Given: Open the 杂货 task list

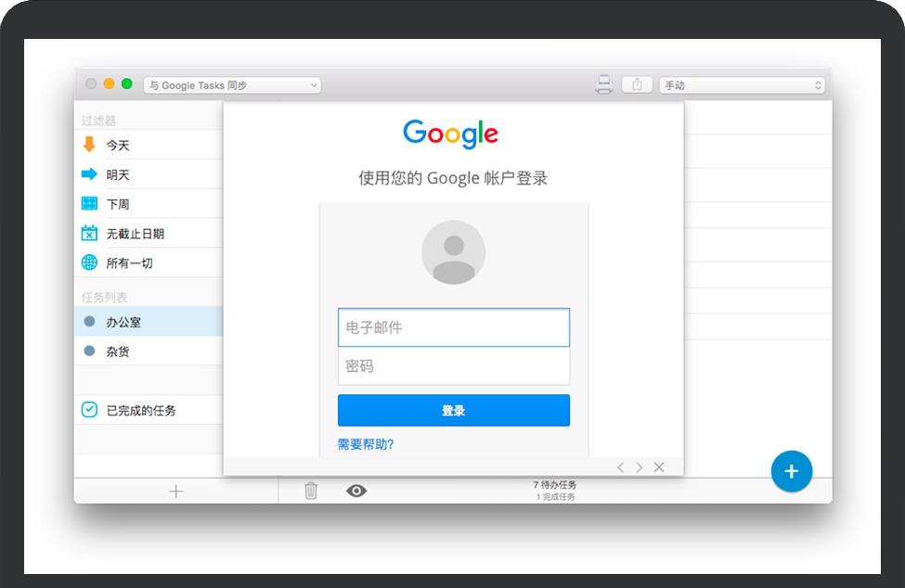Looking at the screenshot, I should click(x=149, y=352).
